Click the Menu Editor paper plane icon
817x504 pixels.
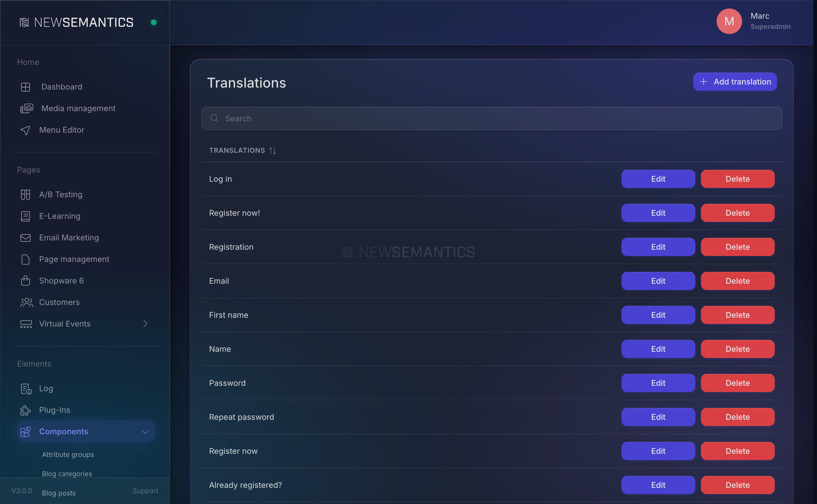(x=25, y=130)
